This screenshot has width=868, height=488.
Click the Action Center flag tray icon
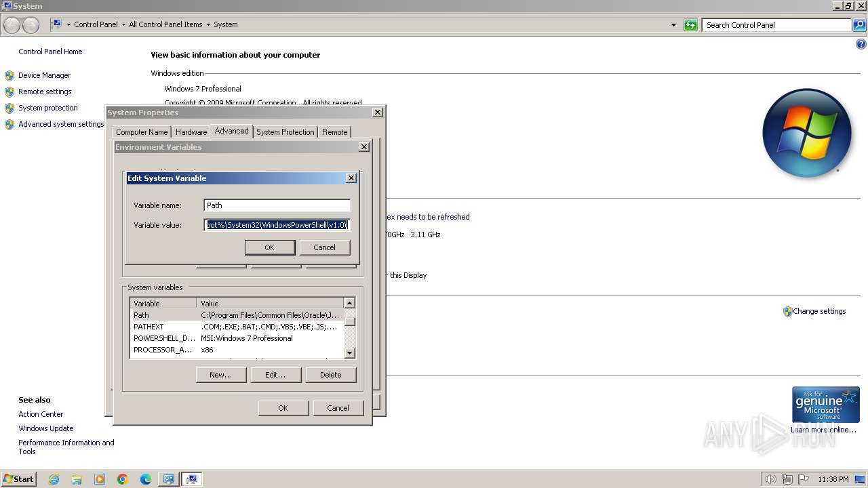804,479
